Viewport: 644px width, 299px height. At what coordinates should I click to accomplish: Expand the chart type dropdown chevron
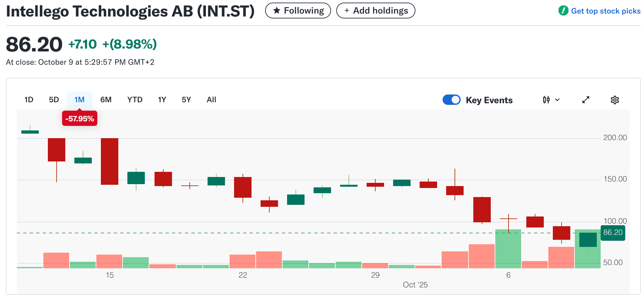[557, 100]
